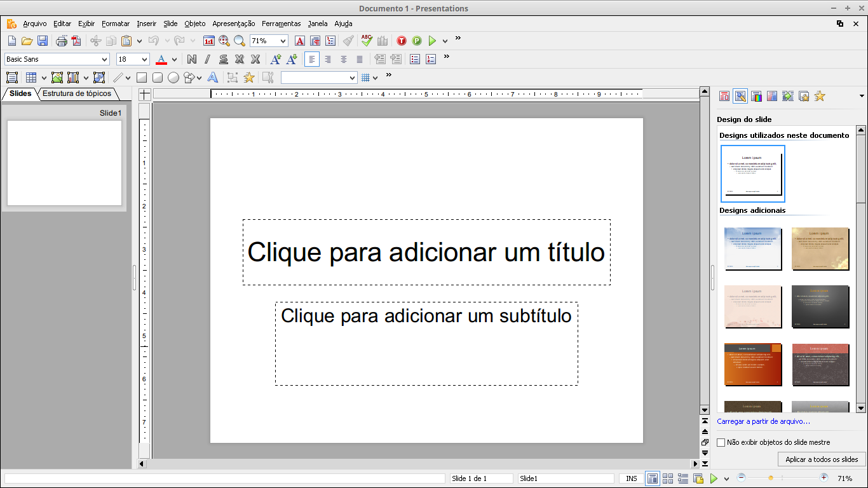Open the Arquivo menu

35,24
